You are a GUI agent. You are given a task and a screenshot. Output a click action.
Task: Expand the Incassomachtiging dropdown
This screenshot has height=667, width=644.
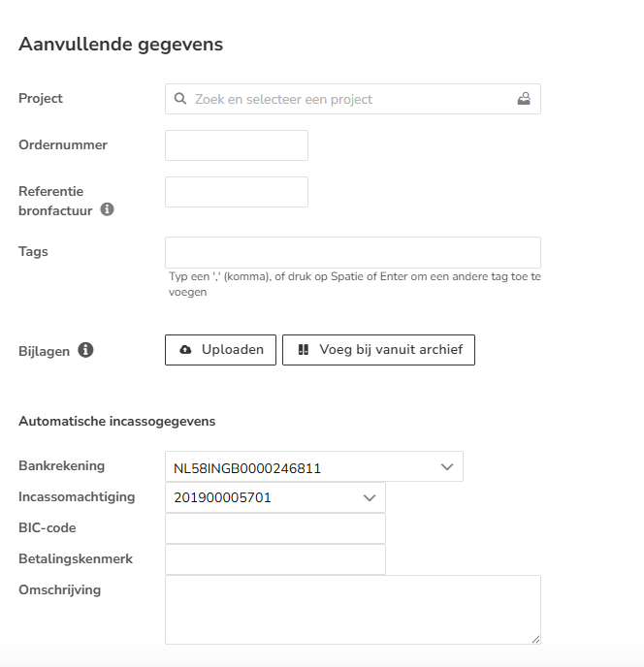click(274, 497)
